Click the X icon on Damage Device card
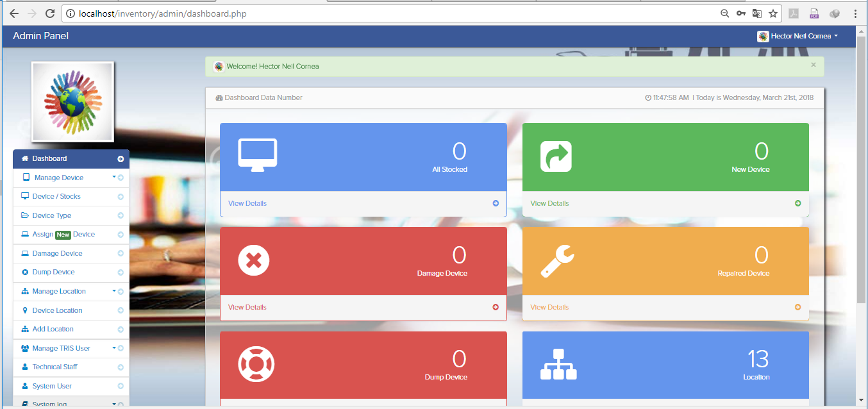 [253, 260]
